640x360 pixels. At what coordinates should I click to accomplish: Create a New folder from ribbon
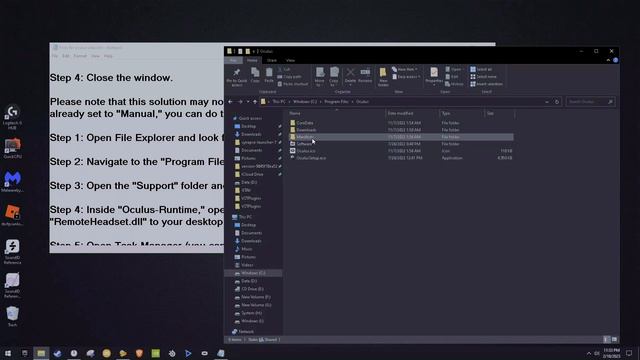[383, 77]
